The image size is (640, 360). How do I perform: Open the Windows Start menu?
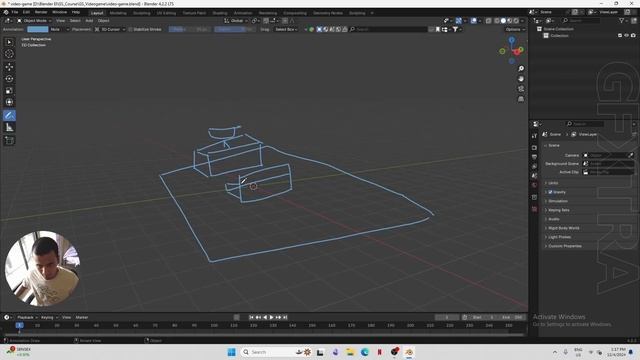click(x=231, y=352)
